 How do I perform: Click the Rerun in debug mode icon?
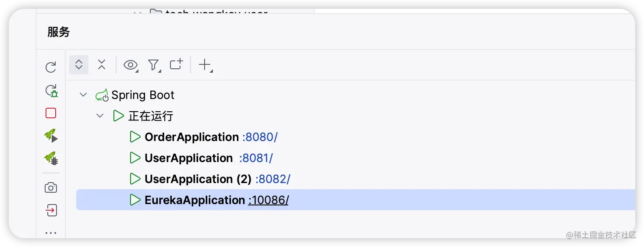[x=51, y=91]
